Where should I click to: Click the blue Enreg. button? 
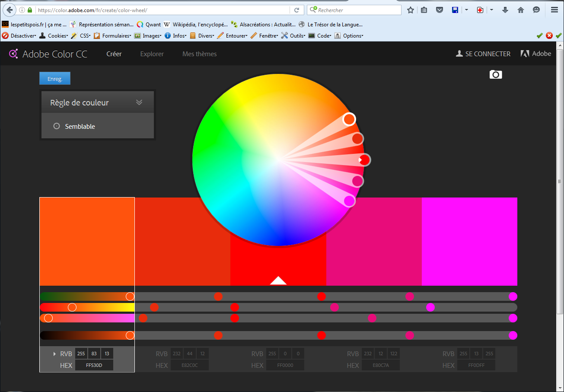click(x=55, y=79)
